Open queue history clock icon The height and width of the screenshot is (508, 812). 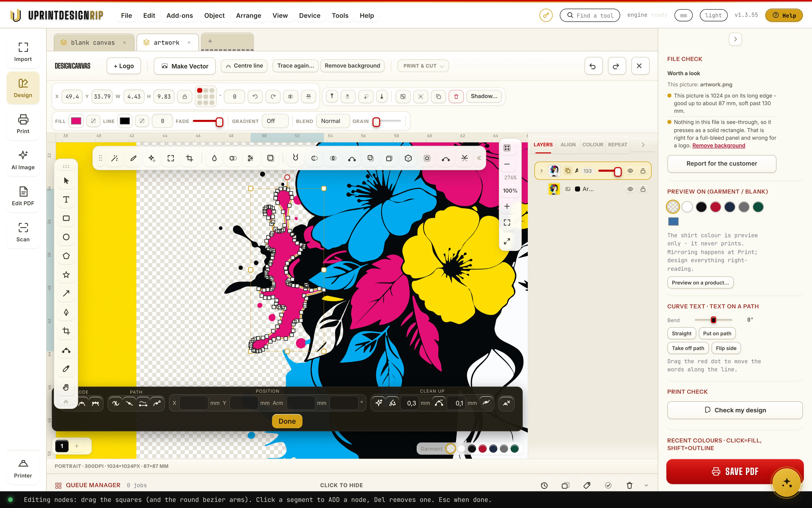tap(544, 485)
